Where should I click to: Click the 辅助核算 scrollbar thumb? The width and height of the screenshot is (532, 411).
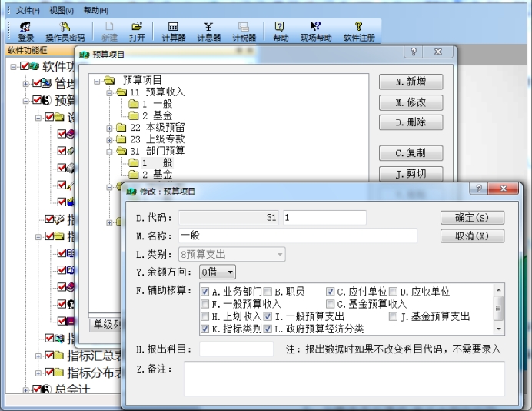(498, 308)
